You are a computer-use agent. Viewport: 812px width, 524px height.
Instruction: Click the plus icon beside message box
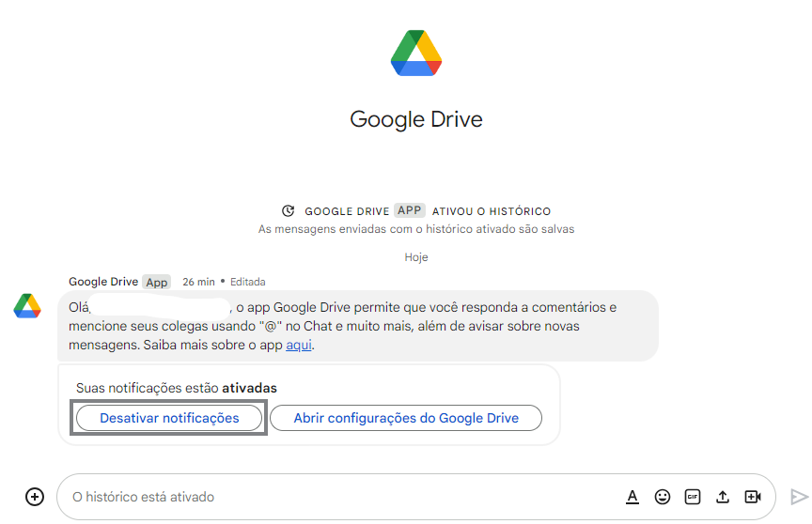point(35,497)
